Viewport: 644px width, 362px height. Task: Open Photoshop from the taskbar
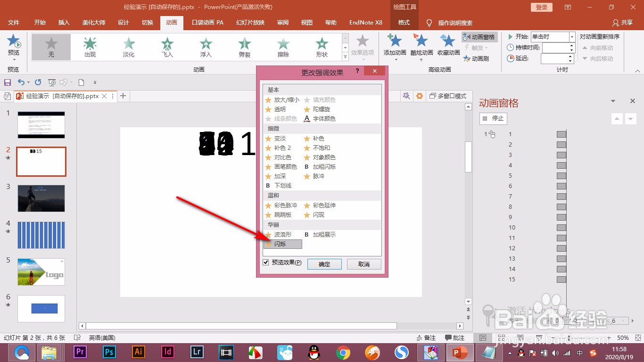pos(109,352)
